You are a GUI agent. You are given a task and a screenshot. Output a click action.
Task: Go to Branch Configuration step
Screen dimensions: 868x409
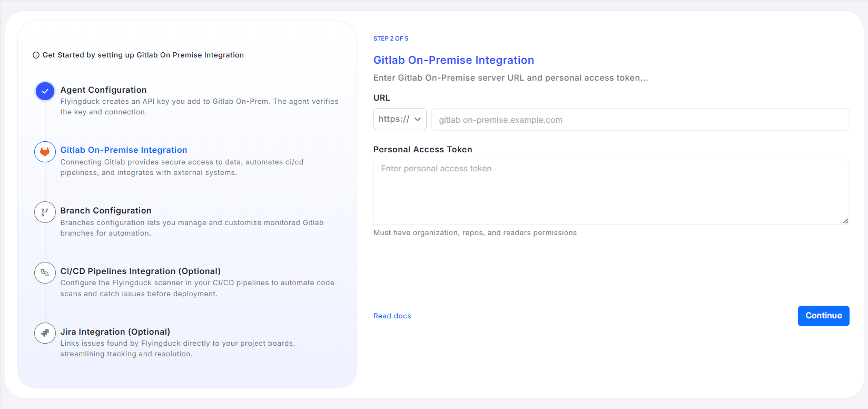105,211
